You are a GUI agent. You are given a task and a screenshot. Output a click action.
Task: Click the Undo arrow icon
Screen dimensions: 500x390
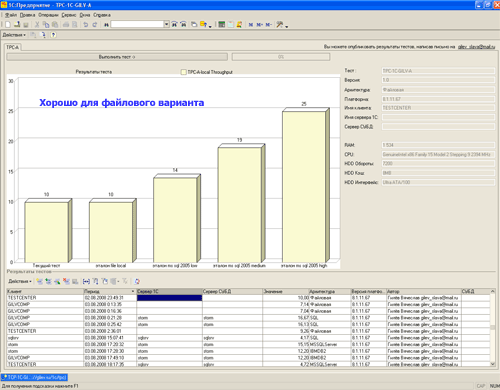point(86,24)
